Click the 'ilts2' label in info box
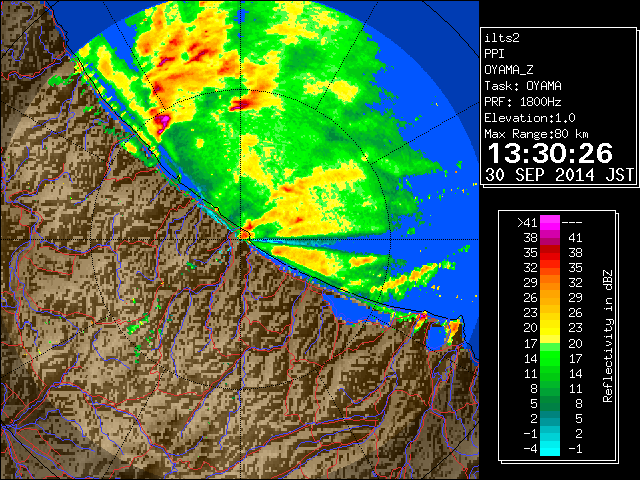This screenshot has height=480, width=640. 502,38
